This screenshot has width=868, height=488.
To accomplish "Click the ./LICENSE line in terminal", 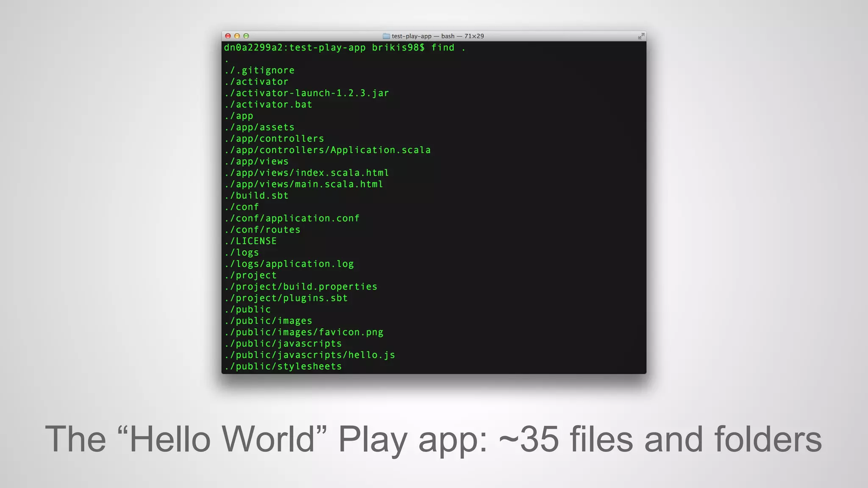I will point(250,241).
